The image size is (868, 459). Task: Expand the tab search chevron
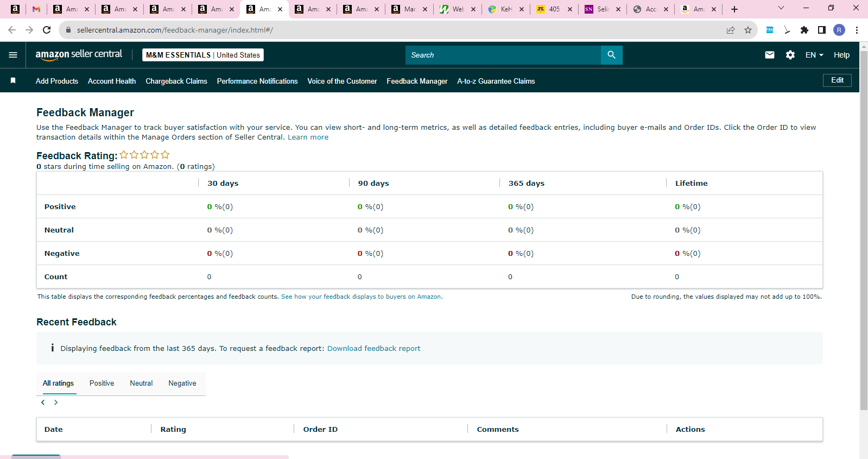click(x=781, y=8)
